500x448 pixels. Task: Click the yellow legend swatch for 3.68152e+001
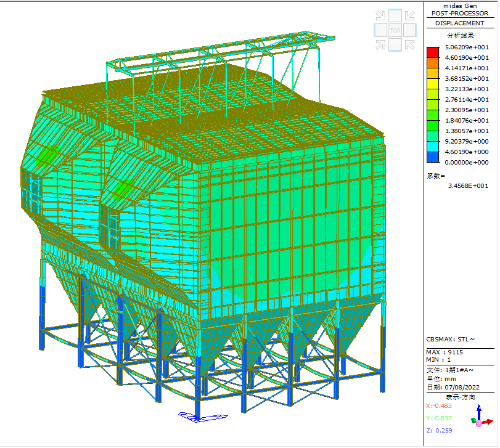(x=433, y=84)
